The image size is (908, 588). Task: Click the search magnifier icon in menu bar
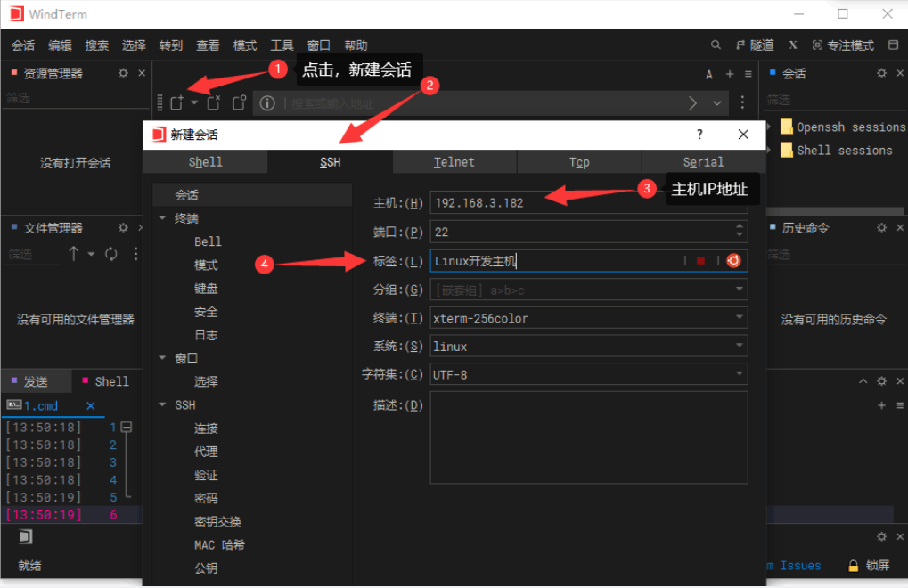click(716, 45)
